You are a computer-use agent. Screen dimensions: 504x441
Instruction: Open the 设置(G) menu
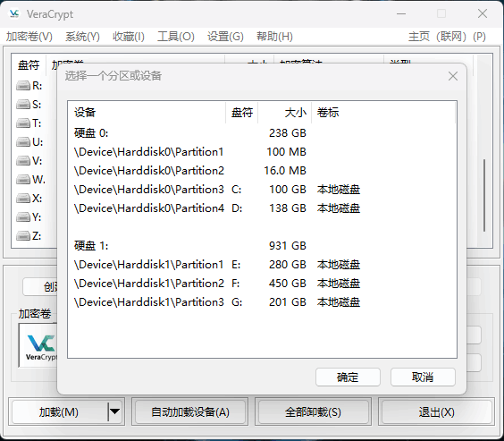[225, 37]
